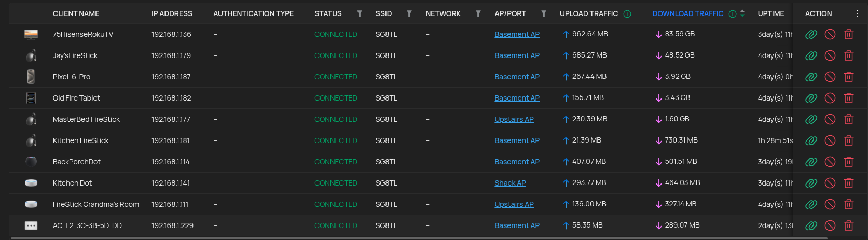Screen dimensions: 868x240
Task: Open the Status column filter
Action: point(360,14)
